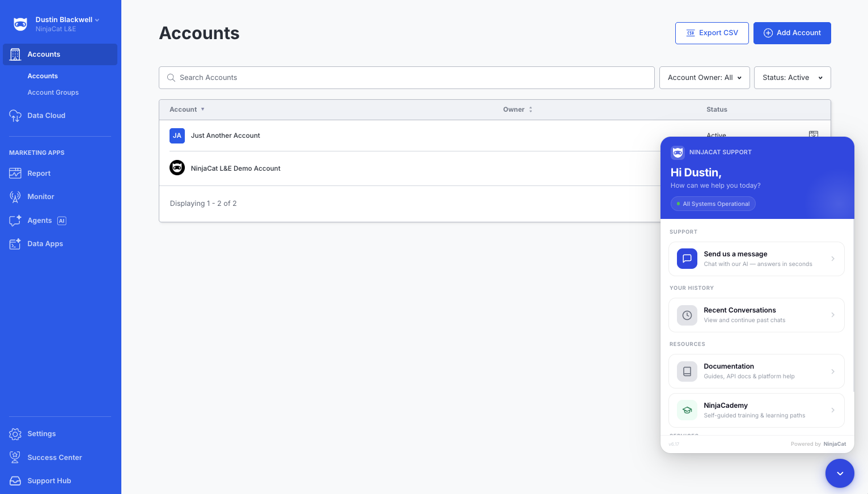Image resolution: width=868 pixels, height=494 pixels.
Task: Click the Report chart icon
Action: coord(15,174)
